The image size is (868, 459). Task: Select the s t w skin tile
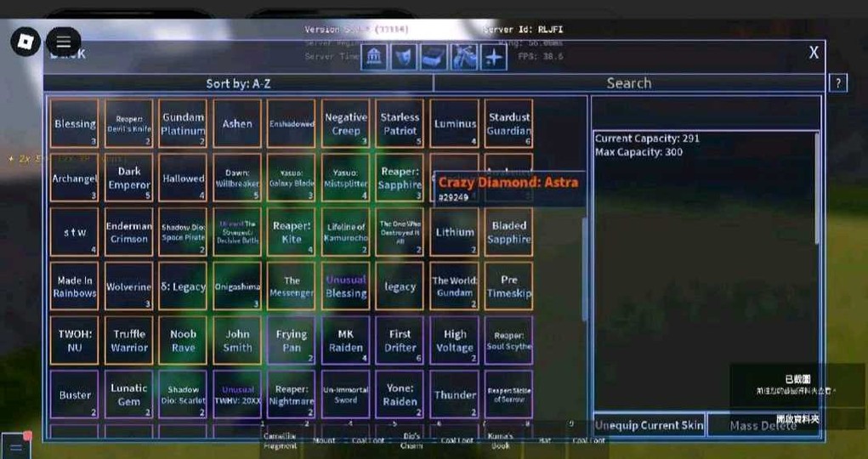point(74,232)
